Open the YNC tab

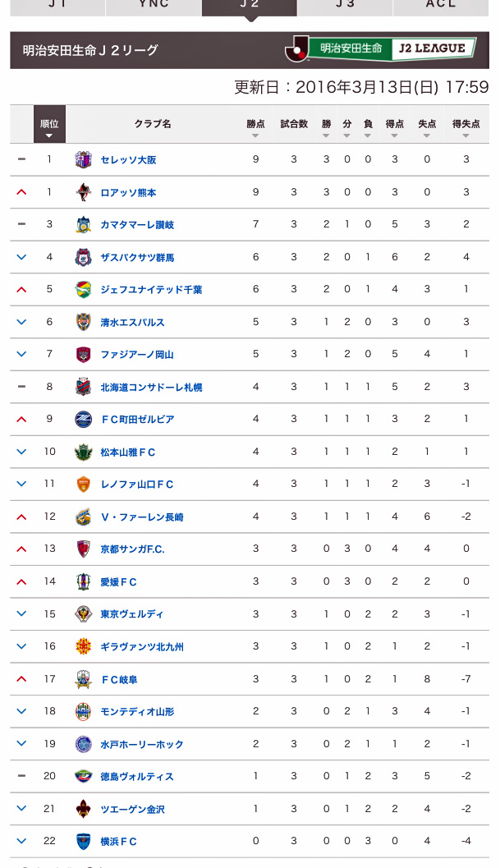click(154, 7)
